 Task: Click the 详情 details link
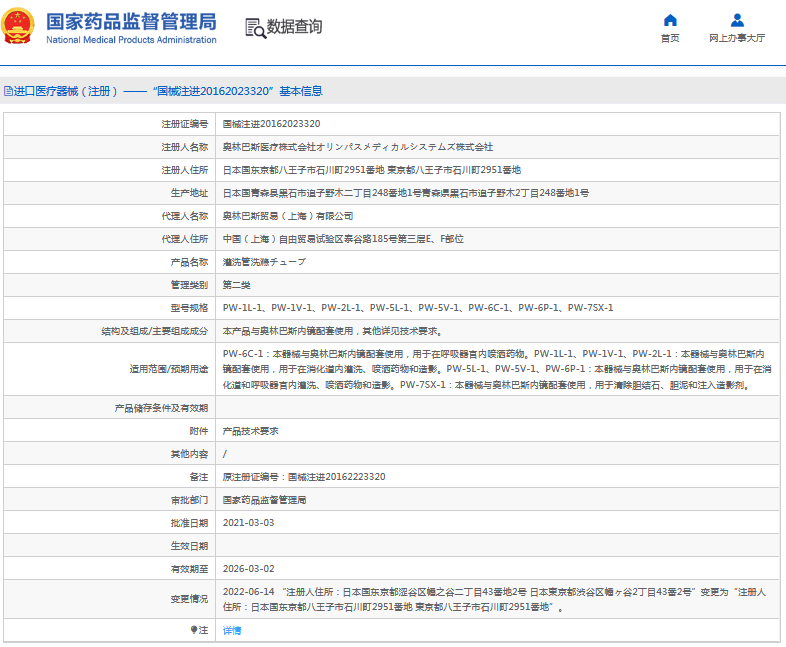[232, 630]
